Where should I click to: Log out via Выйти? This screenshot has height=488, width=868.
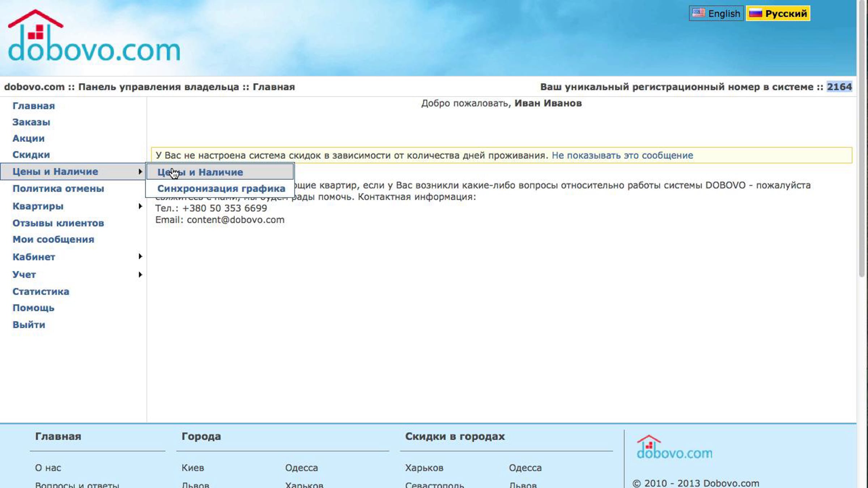click(x=29, y=325)
